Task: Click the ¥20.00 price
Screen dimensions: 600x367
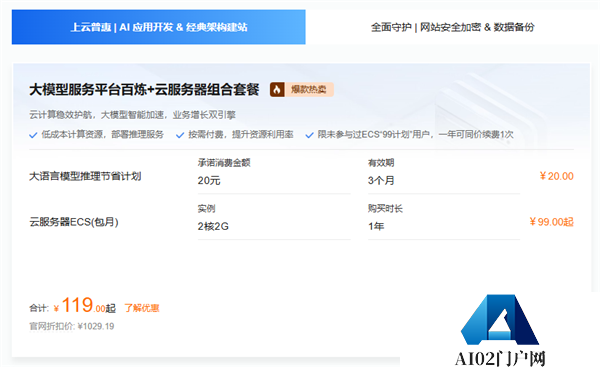Action: (x=556, y=176)
